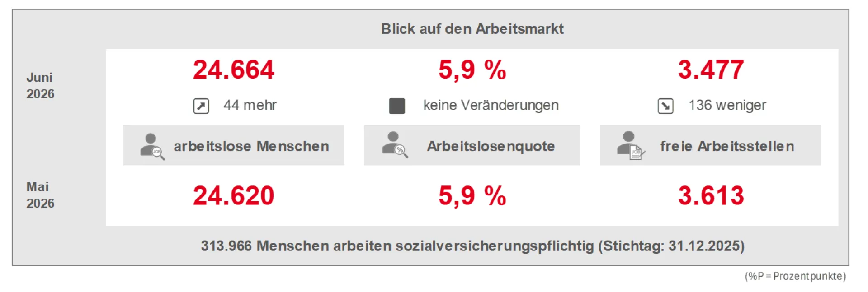Screen dimensions: 868x292
Task: Click the May vacancies figure 3.613
Action: coord(711,196)
